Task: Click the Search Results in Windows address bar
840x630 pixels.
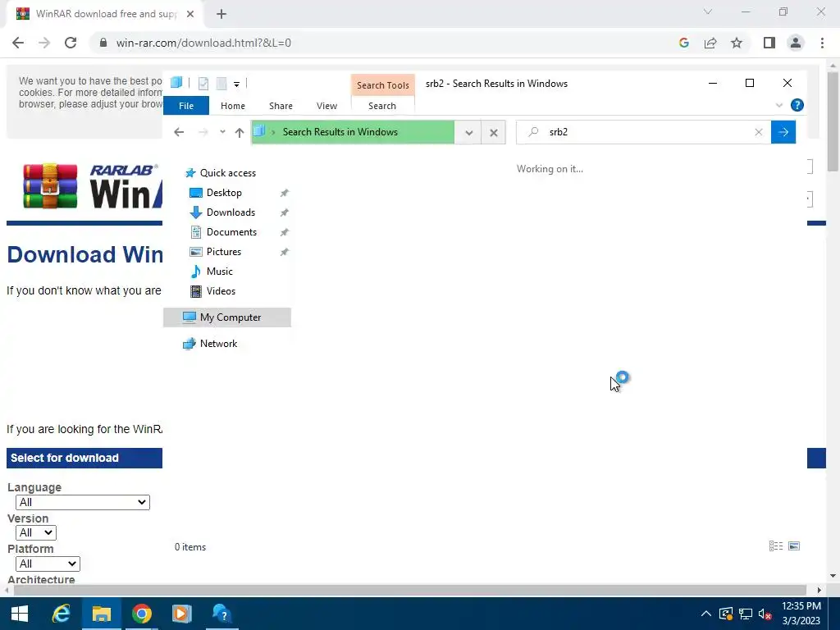Action: tap(353, 132)
